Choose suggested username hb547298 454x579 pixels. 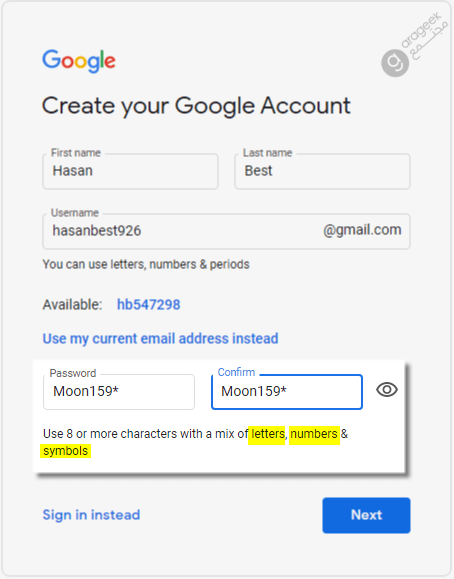coord(149,305)
